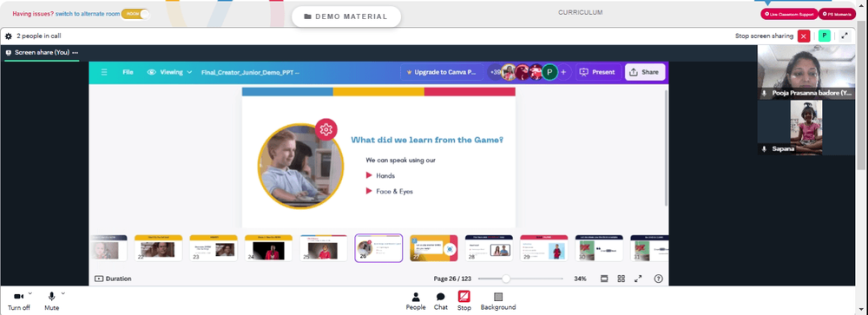The image size is (868, 315).
Task: Click the zoom slider handle
Action: tap(506, 279)
